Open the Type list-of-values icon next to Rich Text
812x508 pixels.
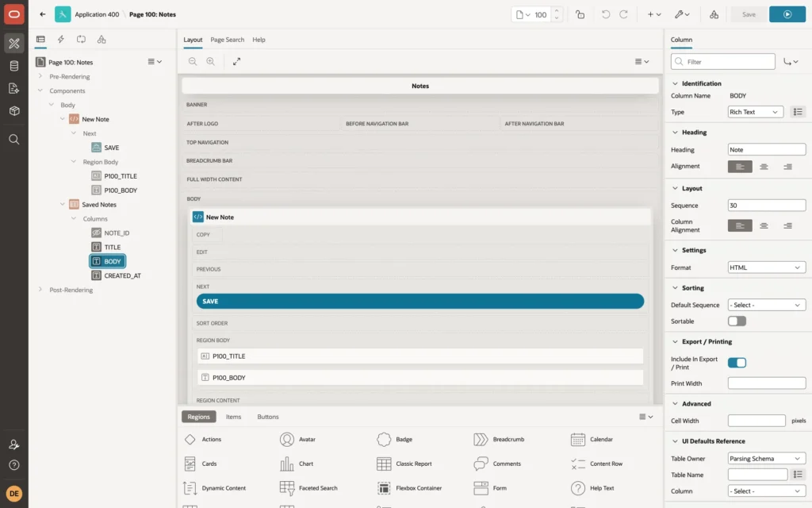798,112
